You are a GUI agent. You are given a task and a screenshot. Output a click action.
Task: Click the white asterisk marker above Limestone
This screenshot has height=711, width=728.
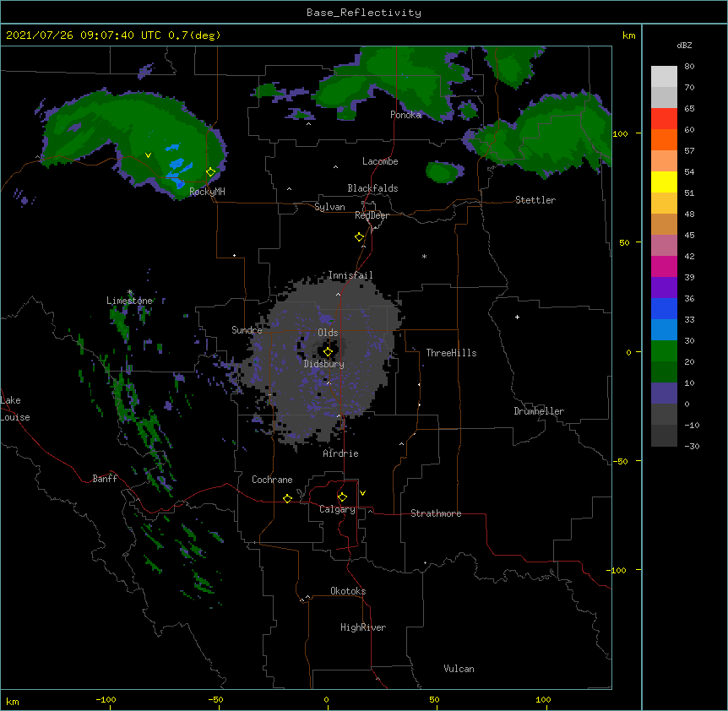(x=130, y=292)
